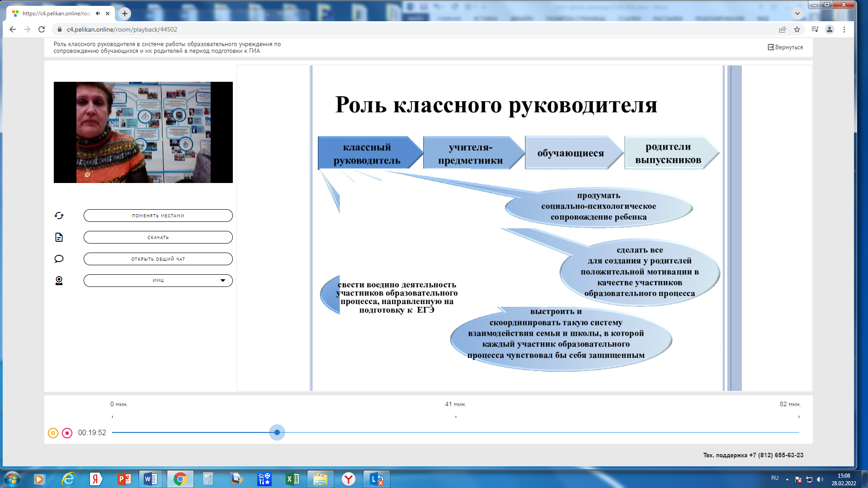Click the browser back arrow
The width and height of the screenshot is (868, 488).
[13, 29]
